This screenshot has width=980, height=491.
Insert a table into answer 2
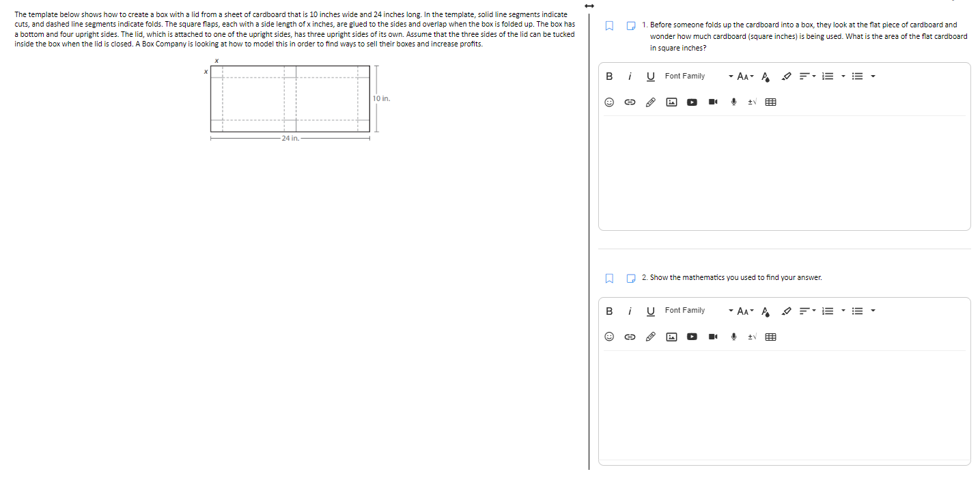click(771, 337)
